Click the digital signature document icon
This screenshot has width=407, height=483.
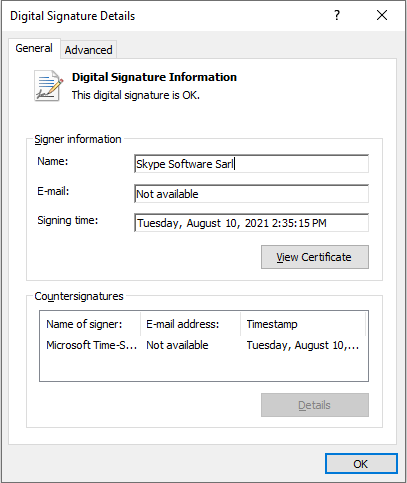tap(48, 86)
